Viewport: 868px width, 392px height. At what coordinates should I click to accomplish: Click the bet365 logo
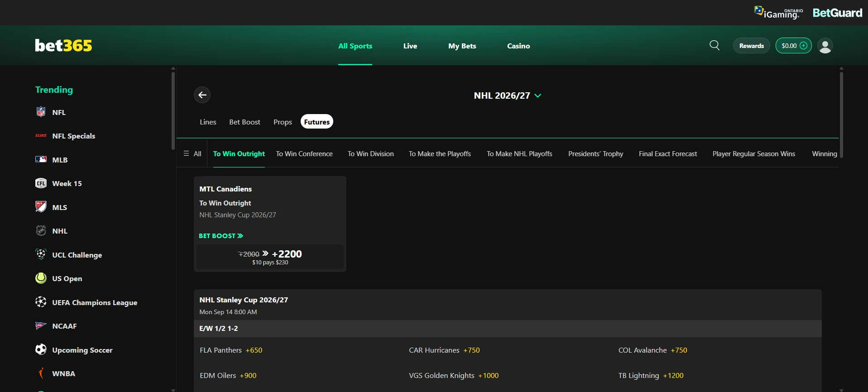click(63, 45)
